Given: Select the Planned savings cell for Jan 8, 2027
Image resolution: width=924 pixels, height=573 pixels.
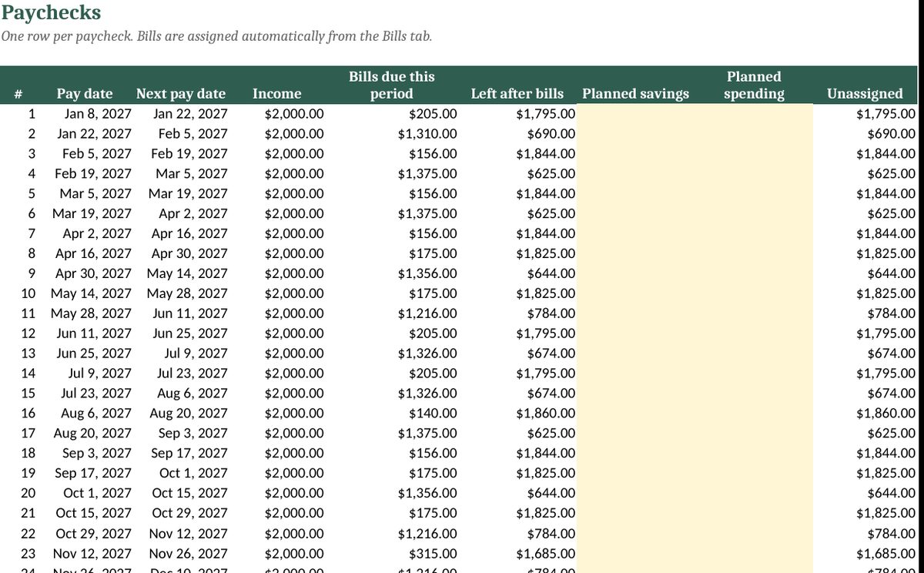Looking at the screenshot, I should [636, 114].
